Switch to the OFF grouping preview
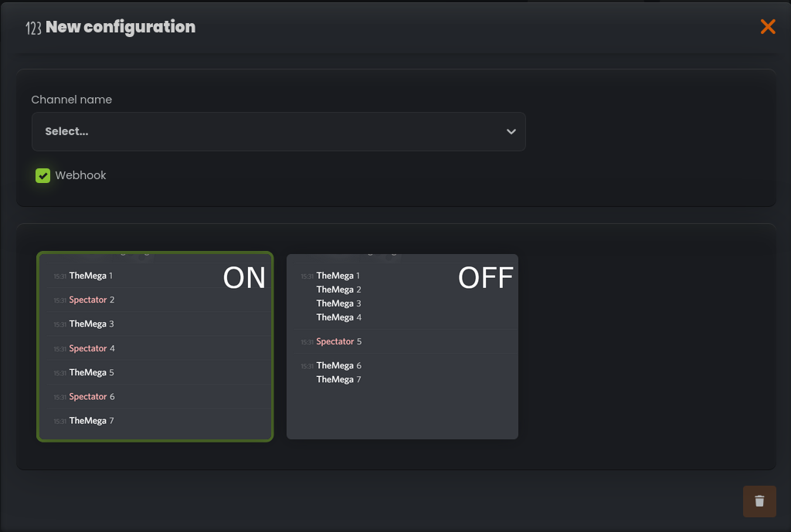The image size is (791, 532). click(402, 345)
